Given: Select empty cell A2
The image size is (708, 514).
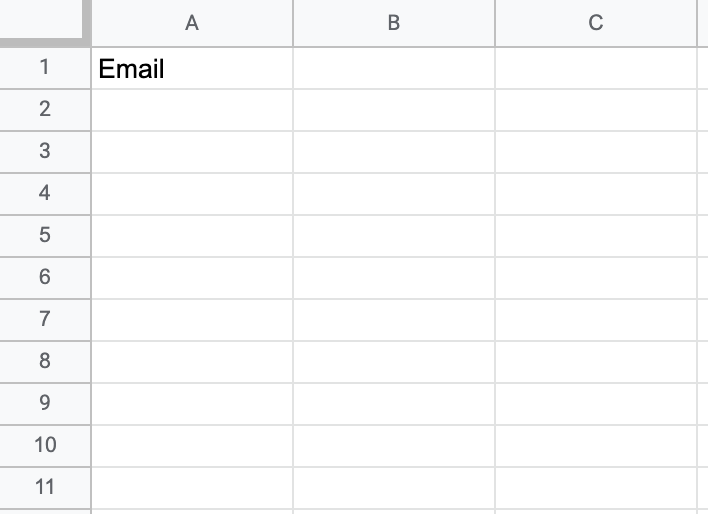Looking at the screenshot, I should point(192,110).
